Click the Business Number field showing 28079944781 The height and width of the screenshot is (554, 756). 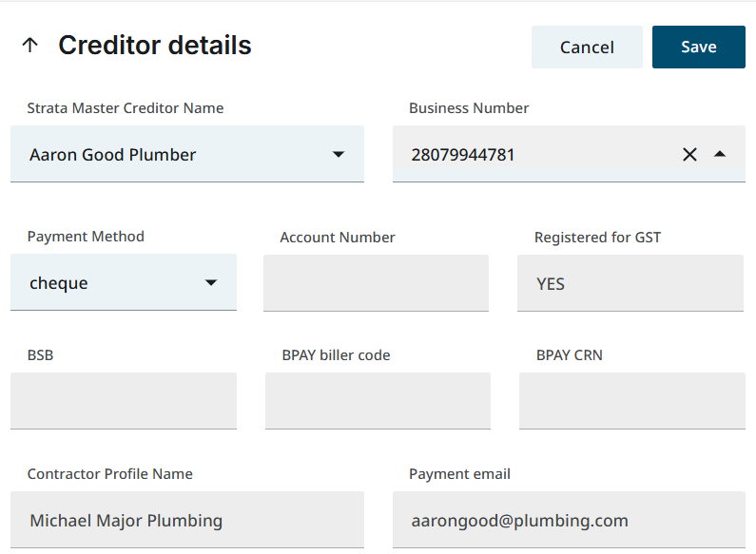pyautogui.click(x=533, y=154)
